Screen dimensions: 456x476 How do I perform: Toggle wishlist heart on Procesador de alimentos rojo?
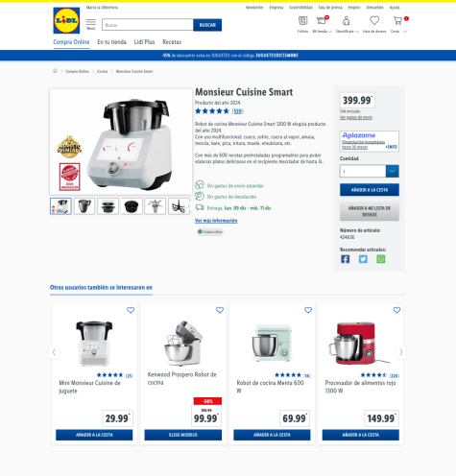396,310
